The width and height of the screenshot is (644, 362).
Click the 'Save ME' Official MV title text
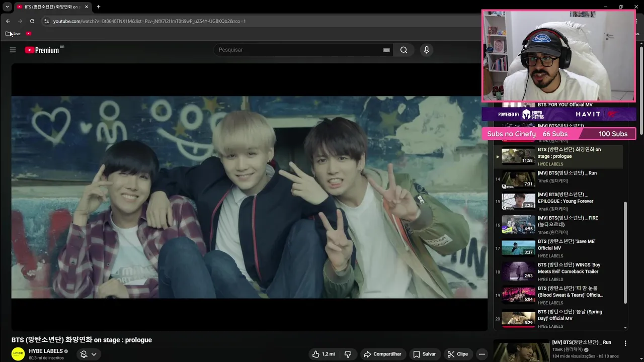pyautogui.click(x=567, y=245)
